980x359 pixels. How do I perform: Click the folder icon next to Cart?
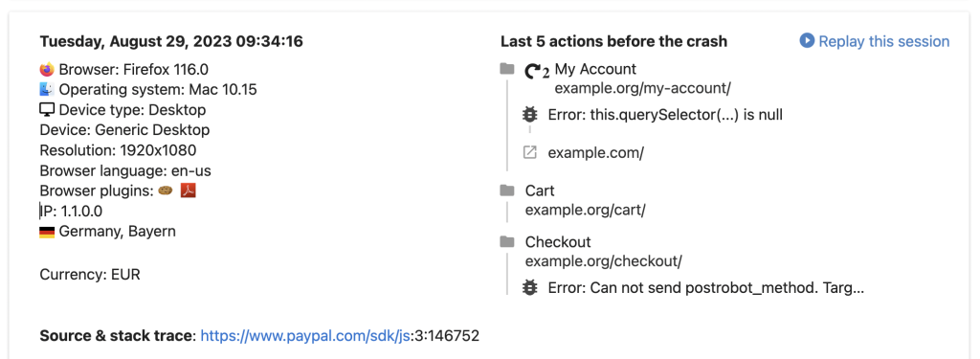click(x=507, y=191)
